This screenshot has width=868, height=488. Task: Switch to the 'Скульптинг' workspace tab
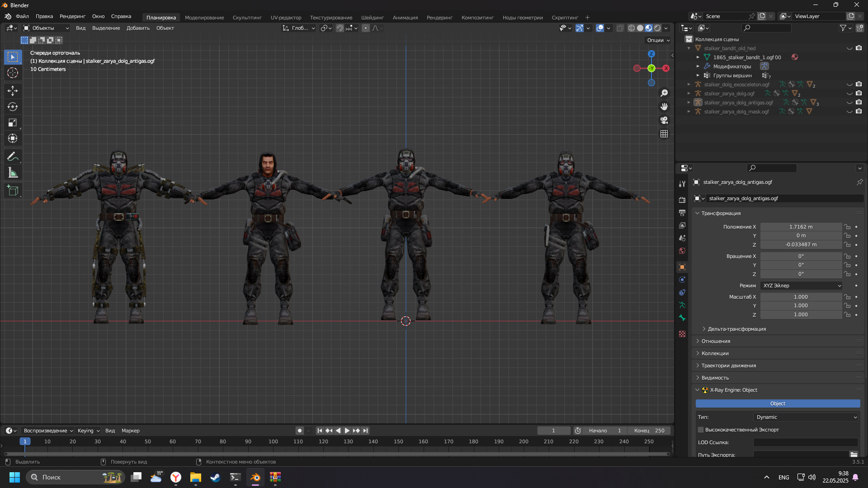pos(247,18)
